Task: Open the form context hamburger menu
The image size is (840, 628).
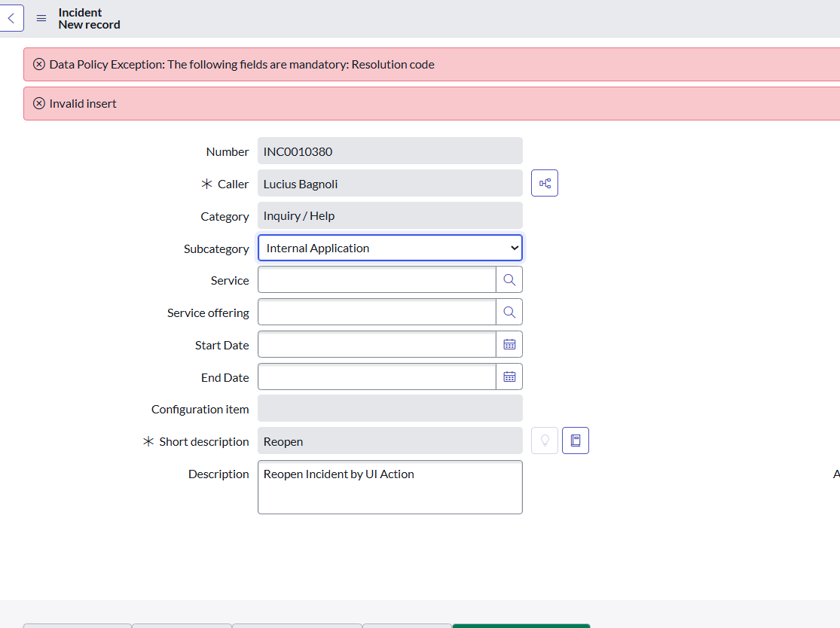Action: (x=41, y=18)
